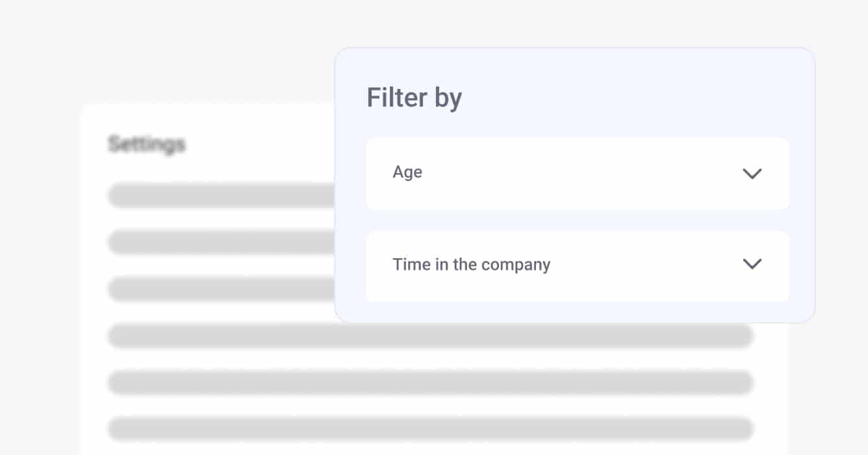Expand the Time in the company chevron
868x455 pixels.
tap(752, 264)
